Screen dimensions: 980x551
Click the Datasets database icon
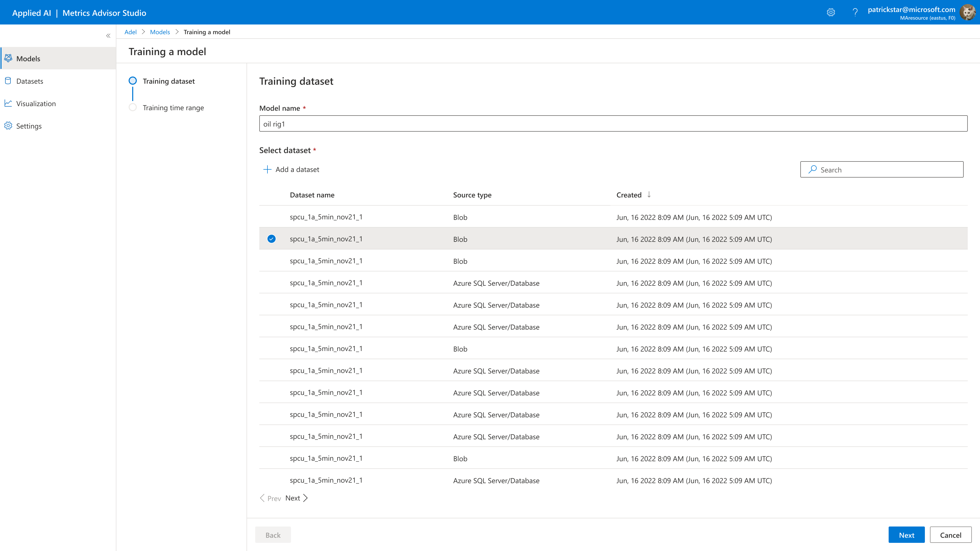(8, 81)
